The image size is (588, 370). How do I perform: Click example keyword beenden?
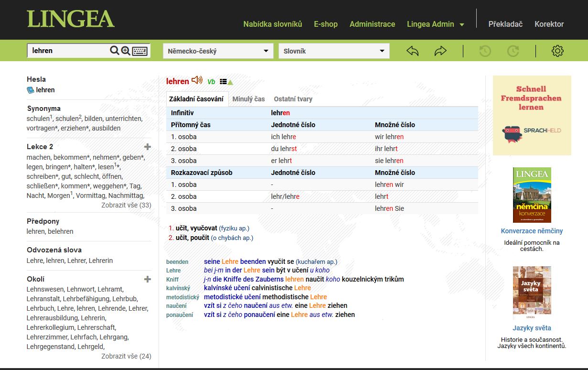click(x=177, y=262)
